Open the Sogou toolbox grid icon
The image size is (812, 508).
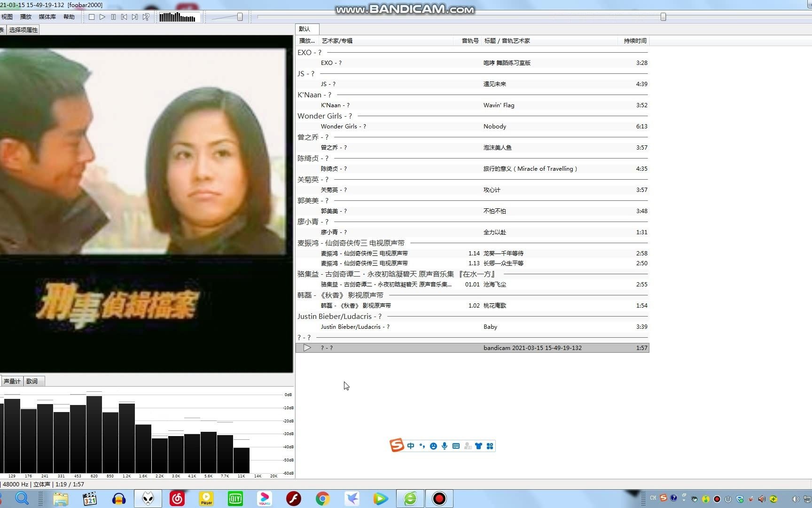click(490, 446)
